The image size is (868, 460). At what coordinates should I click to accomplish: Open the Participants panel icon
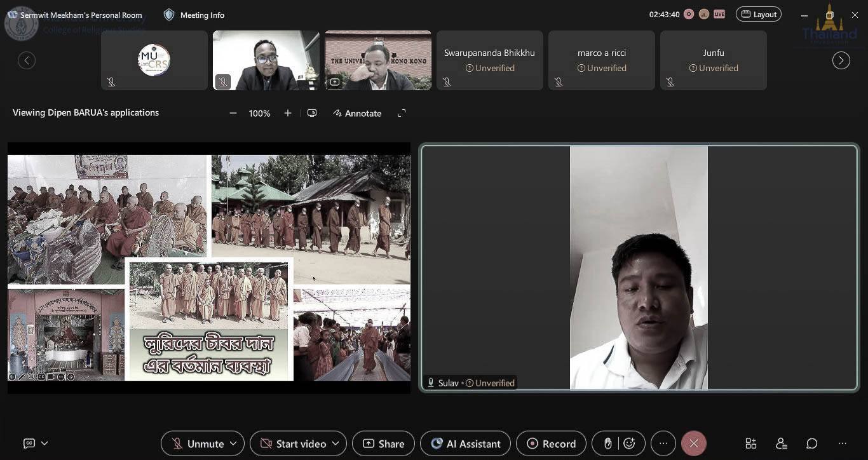click(x=782, y=443)
